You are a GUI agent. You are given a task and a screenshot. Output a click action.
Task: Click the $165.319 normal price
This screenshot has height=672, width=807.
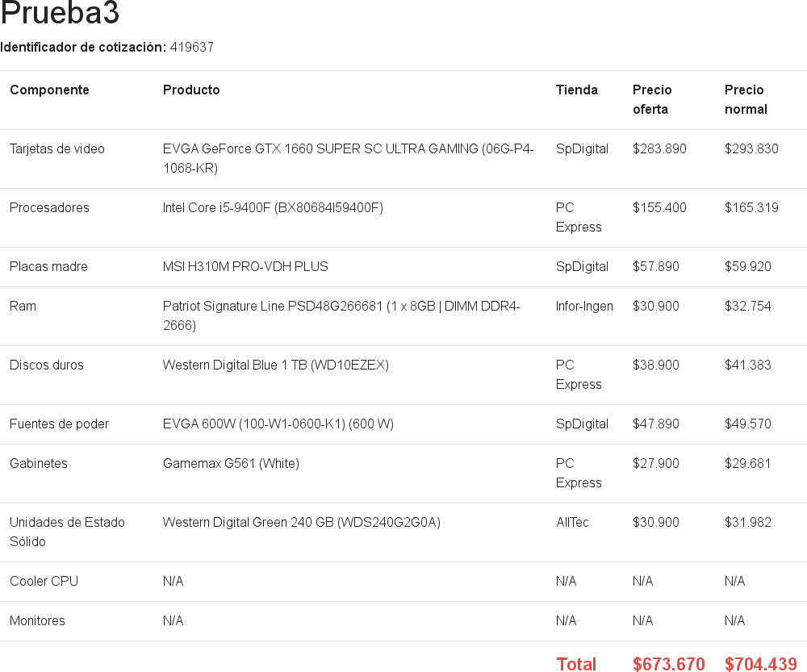[751, 208]
